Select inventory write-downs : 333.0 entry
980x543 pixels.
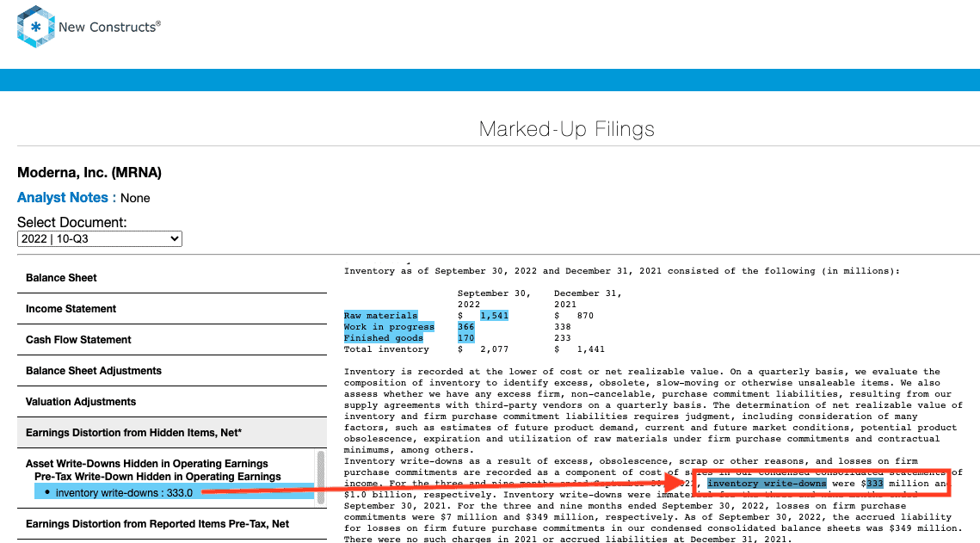coord(175,492)
